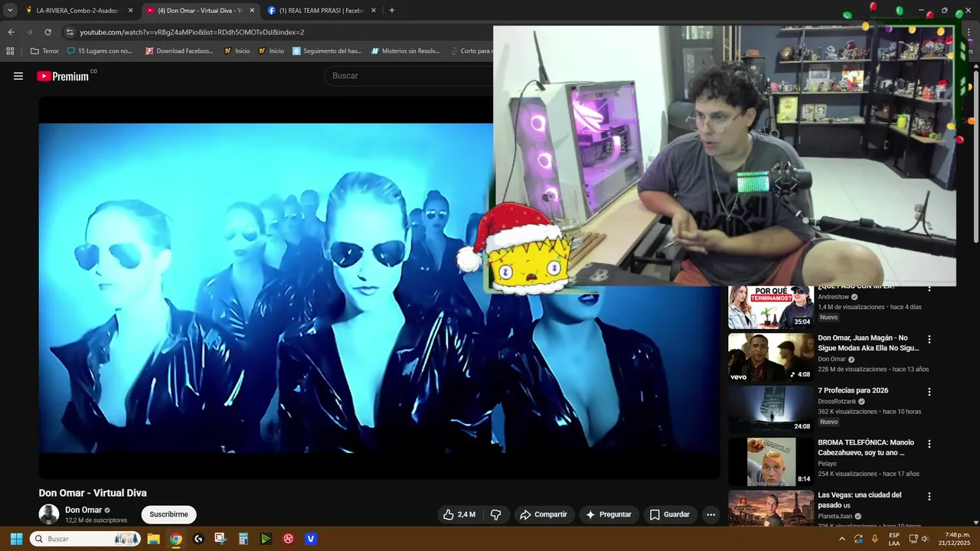Image resolution: width=980 pixels, height=551 pixels.
Task: Open the YouTube guide hamburger menu
Action: click(18, 76)
